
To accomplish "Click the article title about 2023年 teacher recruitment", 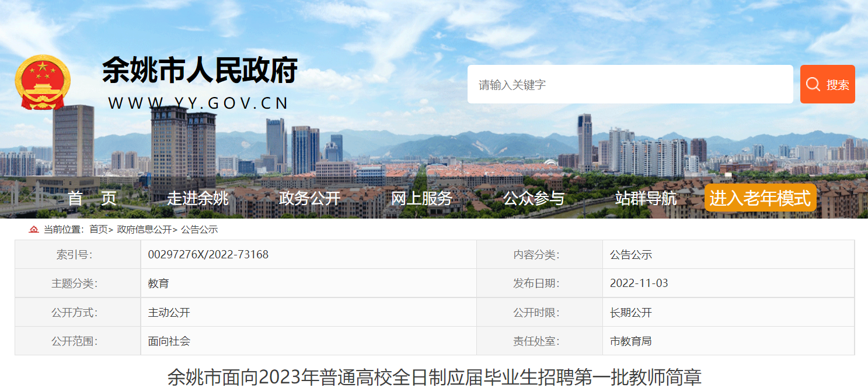I will coord(434,377).
